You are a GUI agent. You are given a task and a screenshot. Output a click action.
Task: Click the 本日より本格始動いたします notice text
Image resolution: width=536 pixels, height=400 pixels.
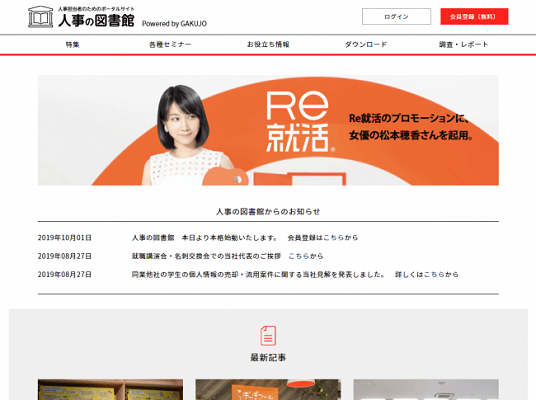229,238
